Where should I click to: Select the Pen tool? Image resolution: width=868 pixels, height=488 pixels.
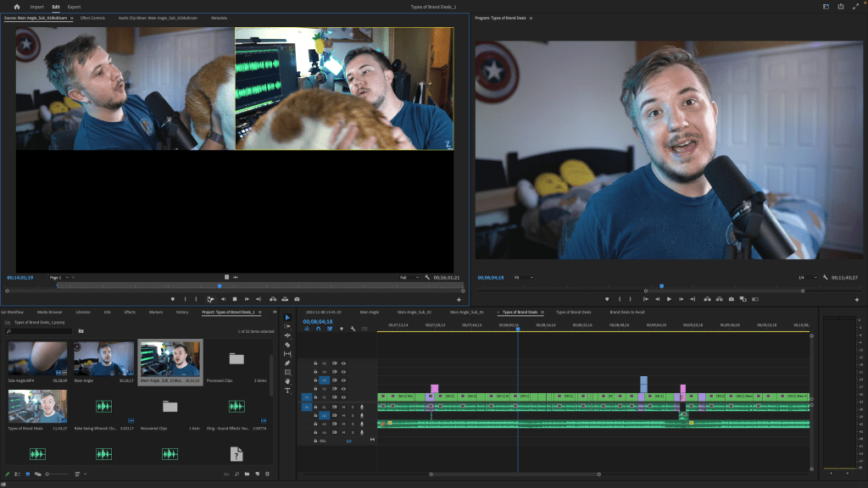pos(287,363)
